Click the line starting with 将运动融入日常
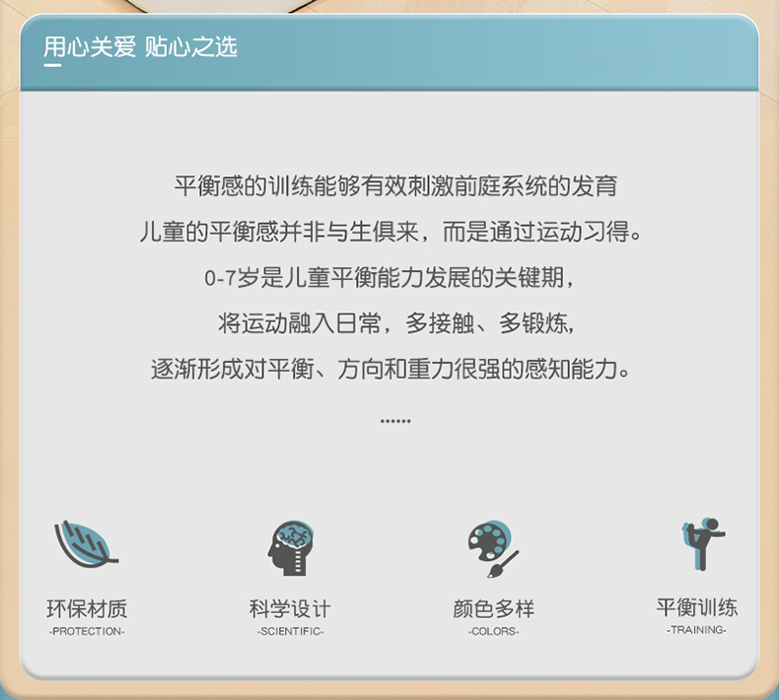 click(394, 323)
